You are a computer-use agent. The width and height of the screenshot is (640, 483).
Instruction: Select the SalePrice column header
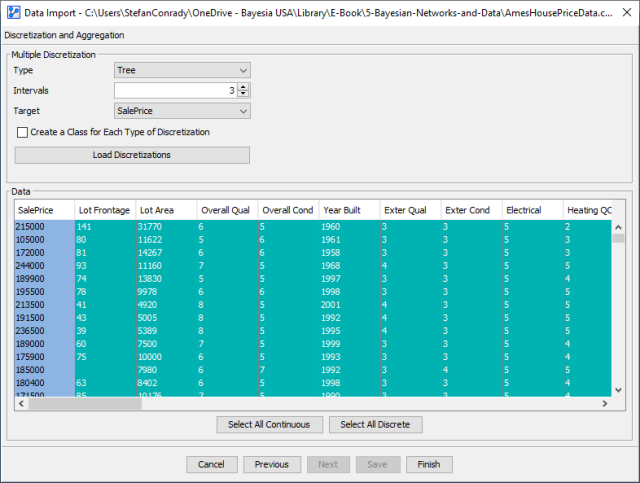pyautogui.click(x=44, y=210)
